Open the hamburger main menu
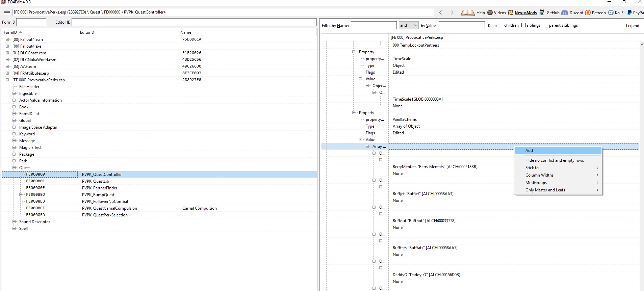Screen dimensions: 644x291 tap(7, 12)
